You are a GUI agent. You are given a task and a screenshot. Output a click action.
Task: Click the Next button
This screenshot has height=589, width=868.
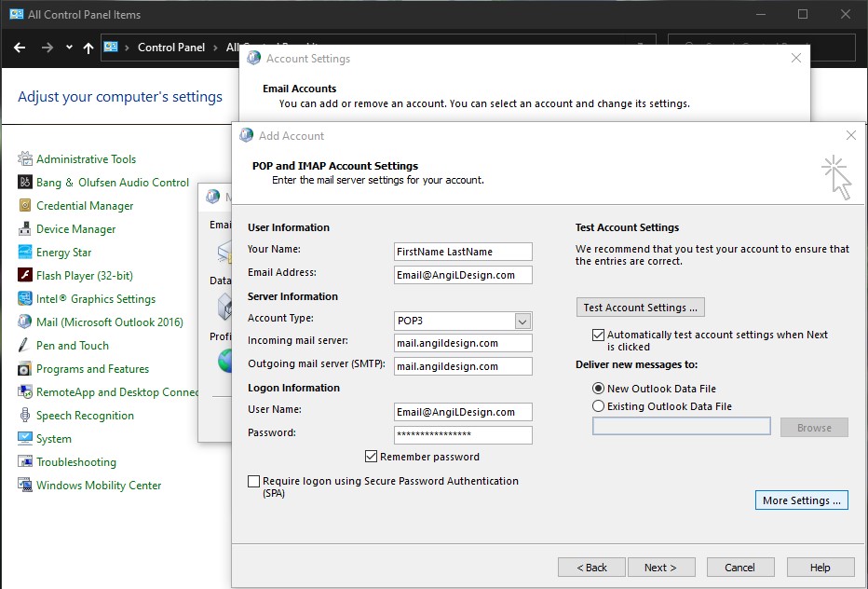(660, 568)
